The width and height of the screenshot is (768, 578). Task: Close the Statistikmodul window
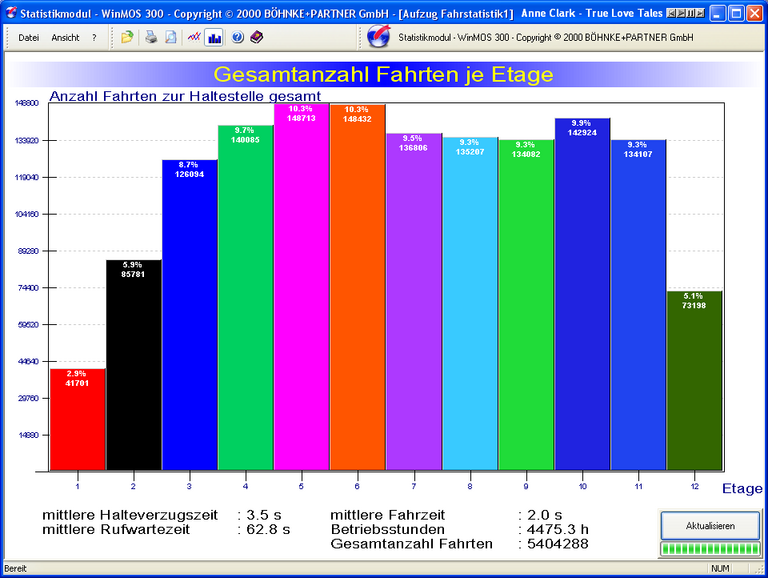pos(755,14)
